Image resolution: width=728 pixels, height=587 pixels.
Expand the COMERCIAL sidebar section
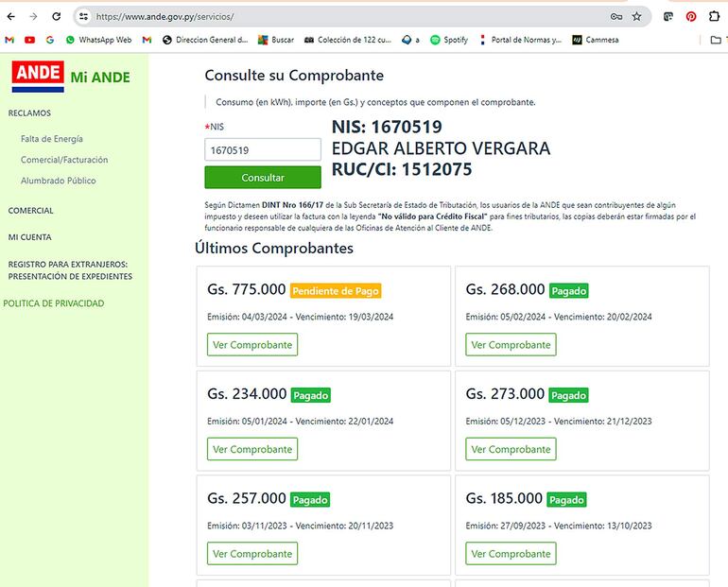pyautogui.click(x=31, y=211)
